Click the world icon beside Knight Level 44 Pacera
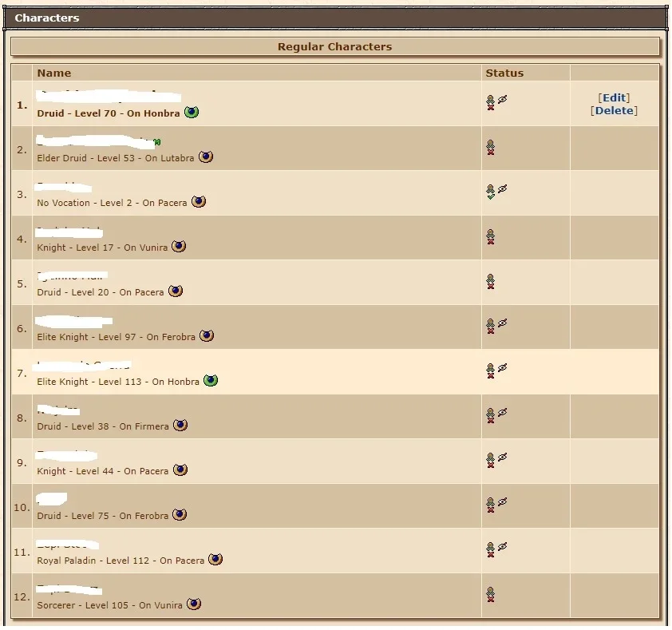This screenshot has width=672, height=630. pyautogui.click(x=180, y=470)
